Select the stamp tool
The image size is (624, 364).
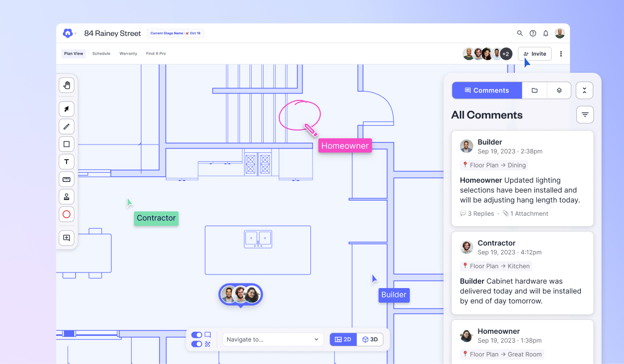pyautogui.click(x=67, y=197)
